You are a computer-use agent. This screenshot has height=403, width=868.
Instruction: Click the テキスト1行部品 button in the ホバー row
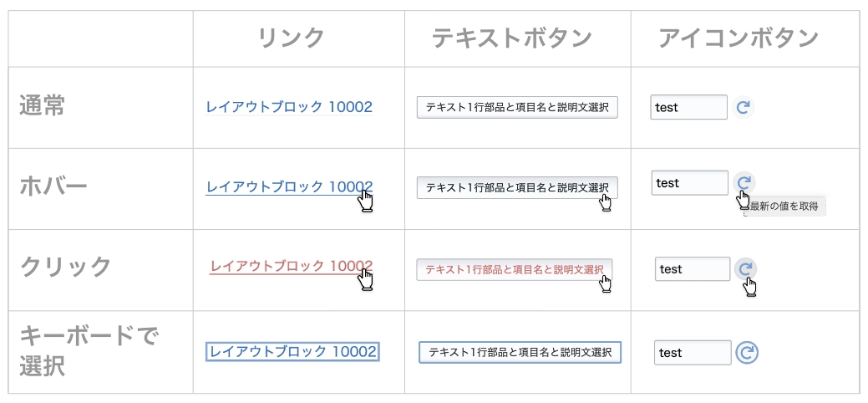pyautogui.click(x=517, y=187)
